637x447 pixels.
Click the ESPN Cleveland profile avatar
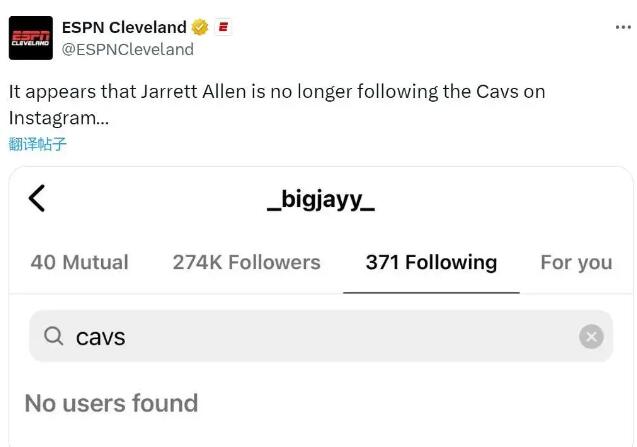31,38
